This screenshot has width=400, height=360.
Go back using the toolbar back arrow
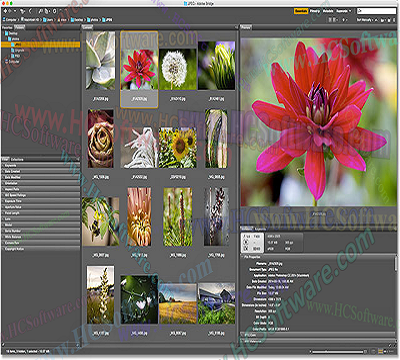(x=5, y=11)
